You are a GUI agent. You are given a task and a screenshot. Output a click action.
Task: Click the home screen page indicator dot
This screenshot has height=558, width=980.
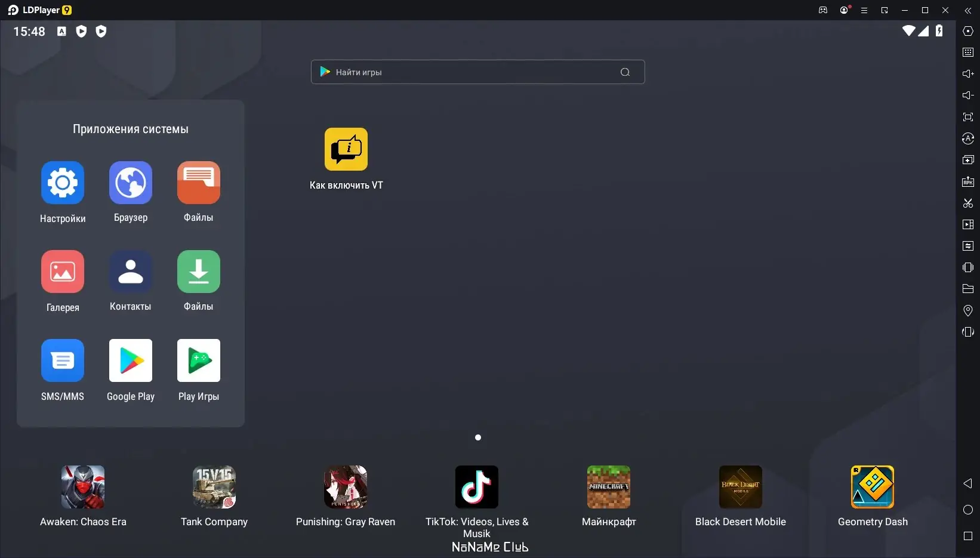(x=478, y=437)
